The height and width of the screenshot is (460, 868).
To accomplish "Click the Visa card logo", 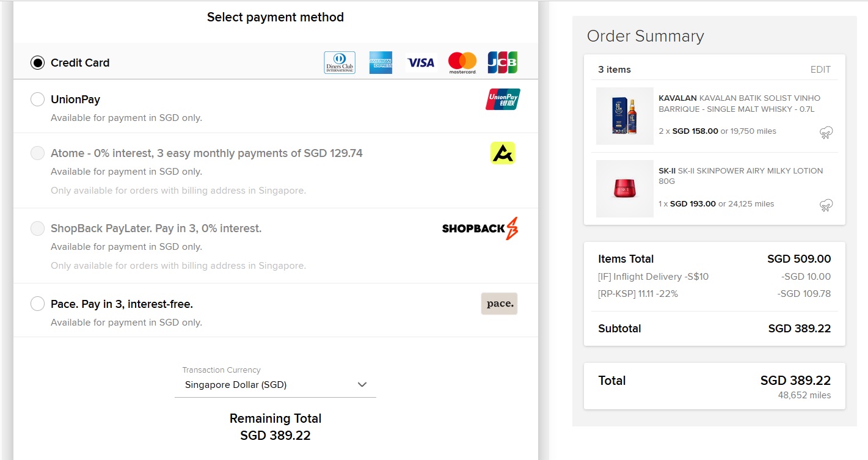I will click(x=421, y=62).
